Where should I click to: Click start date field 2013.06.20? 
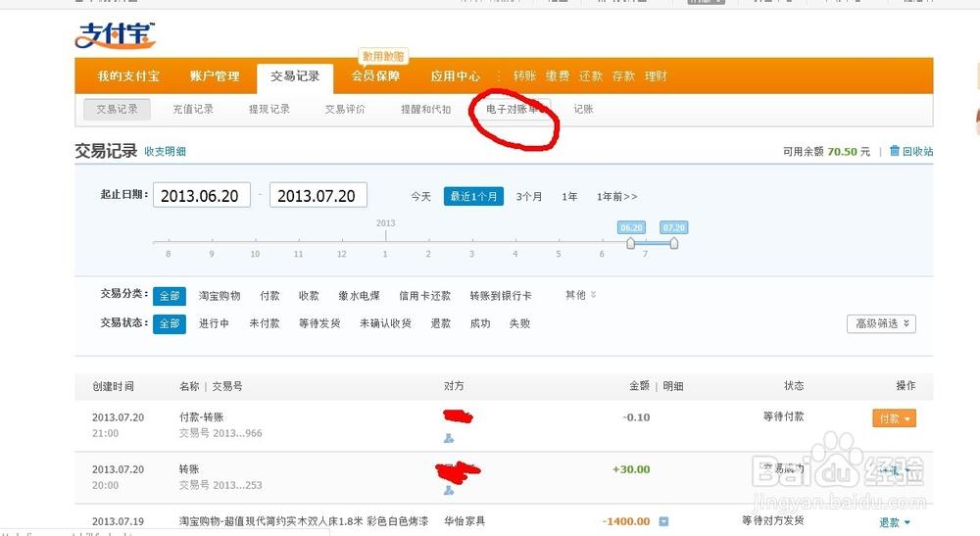[x=202, y=196]
